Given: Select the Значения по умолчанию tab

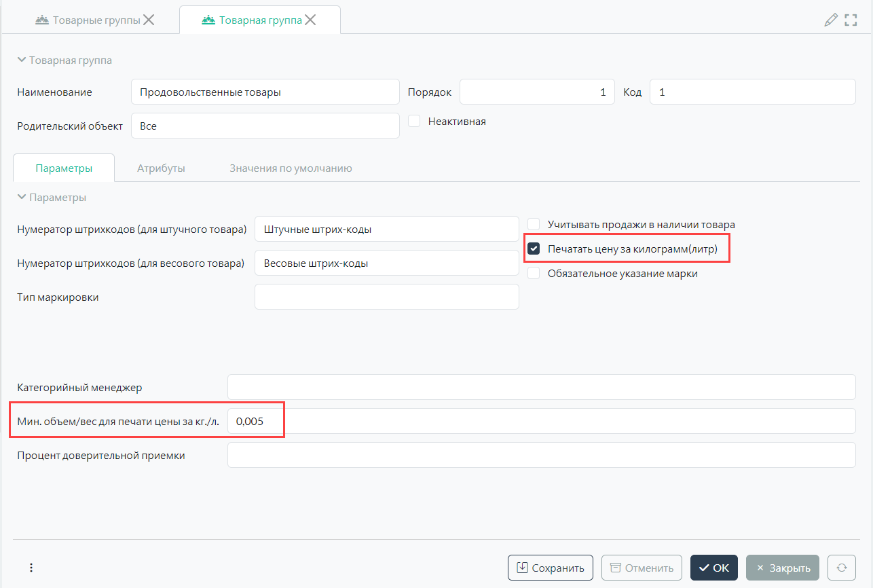Looking at the screenshot, I should point(291,168).
